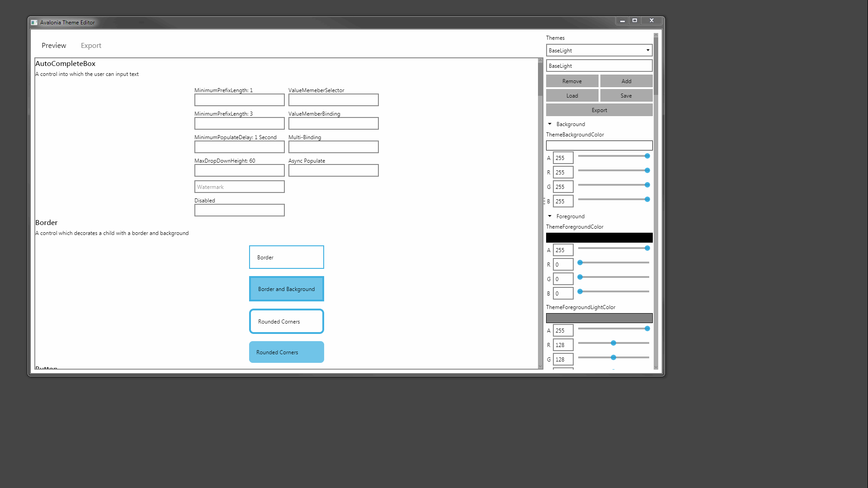Click the ThemeBackgroundColor white swatch
This screenshot has width=868, height=488.
[x=599, y=145]
